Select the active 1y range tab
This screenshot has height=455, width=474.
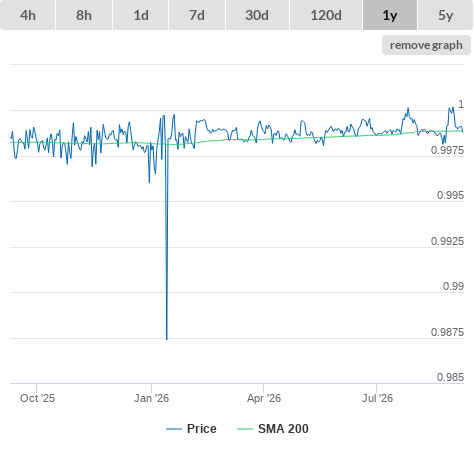coord(390,15)
